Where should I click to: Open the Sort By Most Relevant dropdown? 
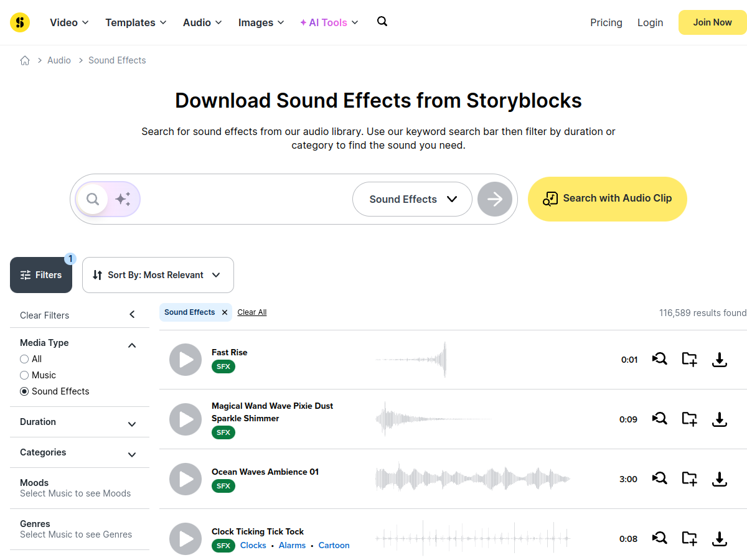pyautogui.click(x=158, y=275)
